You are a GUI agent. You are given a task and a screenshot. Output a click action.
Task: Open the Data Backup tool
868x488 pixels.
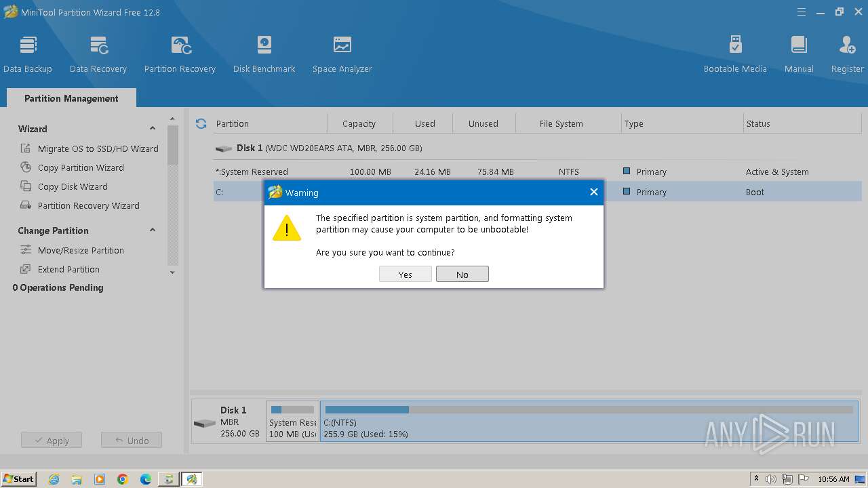coord(28,54)
